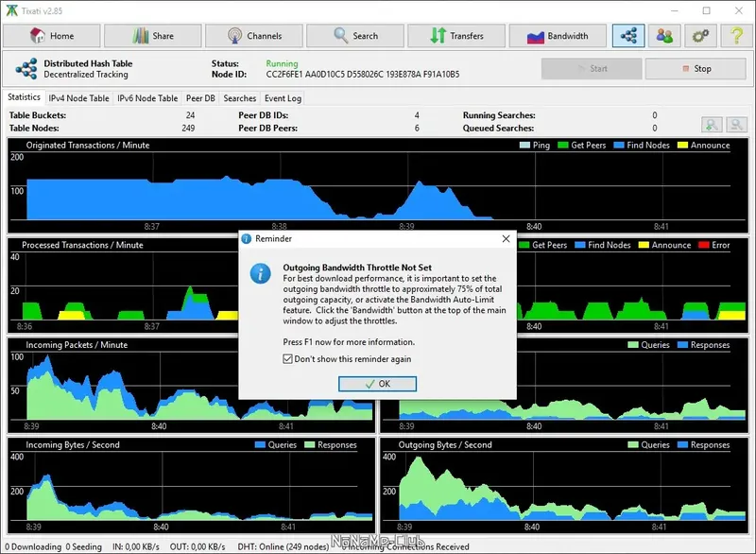
Task: Click the Ping legend swatch in Originated Transactions
Action: click(x=524, y=146)
